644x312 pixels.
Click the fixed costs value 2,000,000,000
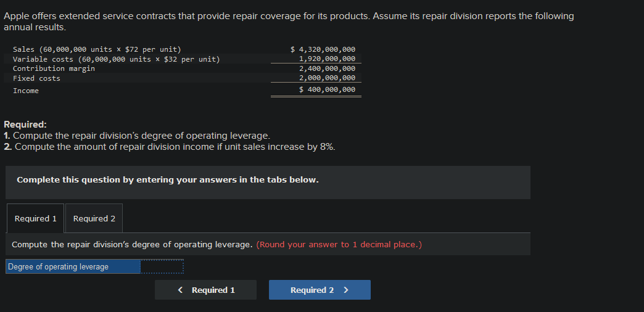[x=328, y=78]
